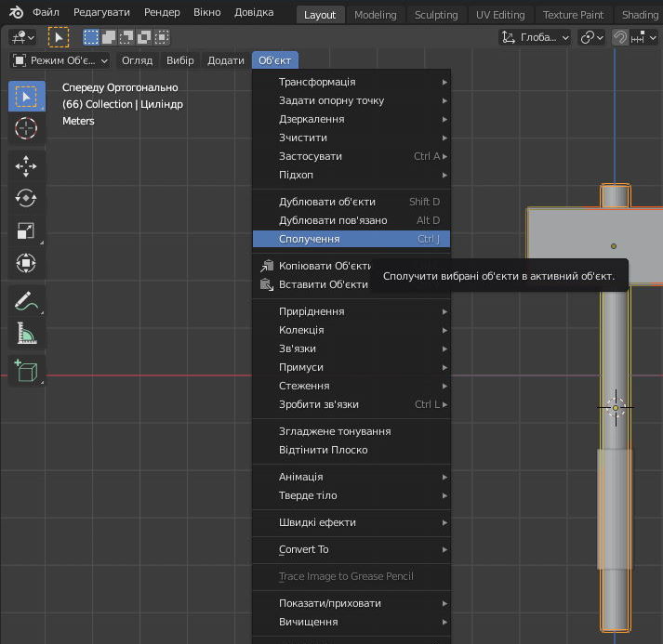
Task: Open the Редагувати menu
Action: pyautogui.click(x=101, y=12)
